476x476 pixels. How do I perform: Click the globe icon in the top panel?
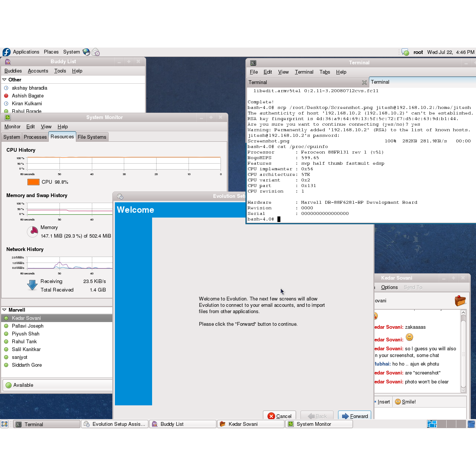(86, 52)
